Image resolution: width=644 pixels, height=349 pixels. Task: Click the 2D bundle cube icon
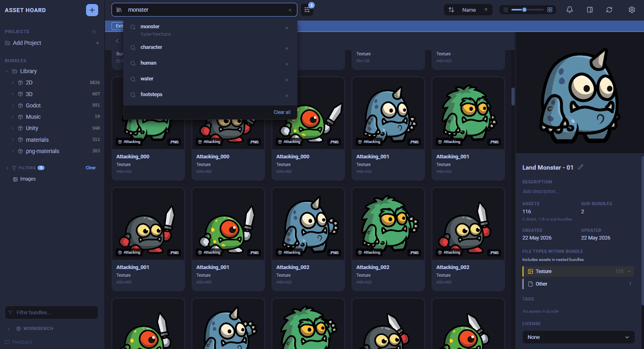point(20,82)
